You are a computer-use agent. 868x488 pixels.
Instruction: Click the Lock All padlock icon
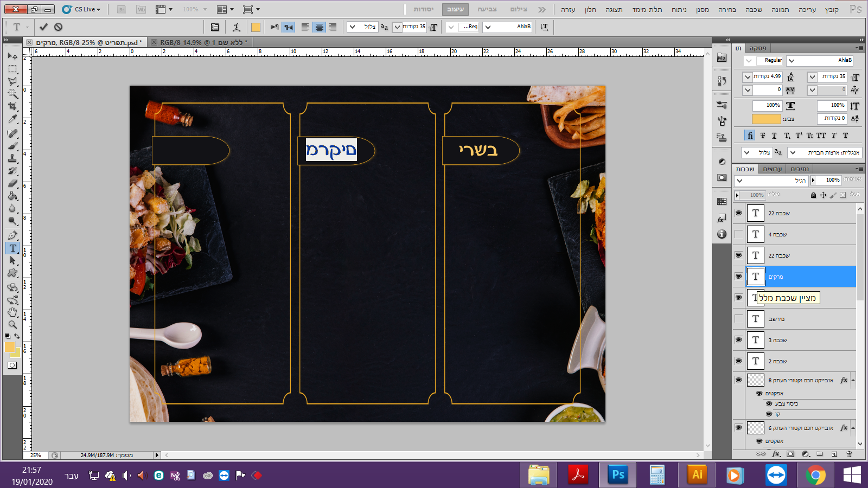813,195
